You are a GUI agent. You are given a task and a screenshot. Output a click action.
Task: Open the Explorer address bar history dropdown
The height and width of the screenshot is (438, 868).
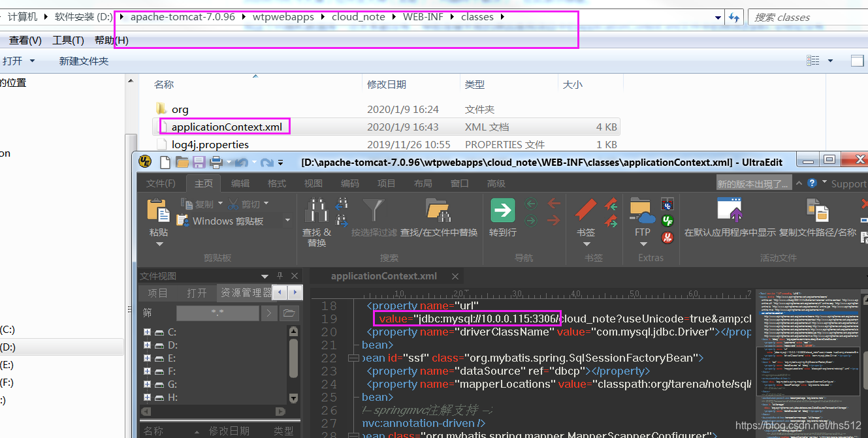pyautogui.click(x=718, y=18)
